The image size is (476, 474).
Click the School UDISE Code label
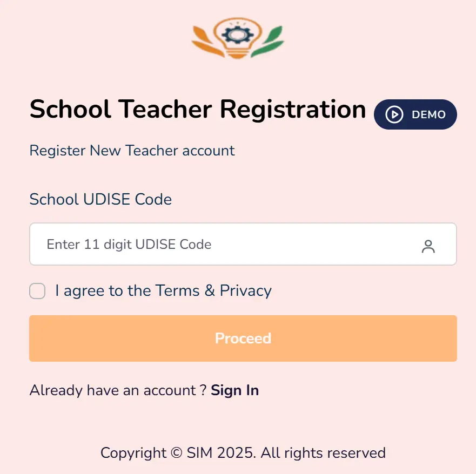click(x=100, y=199)
